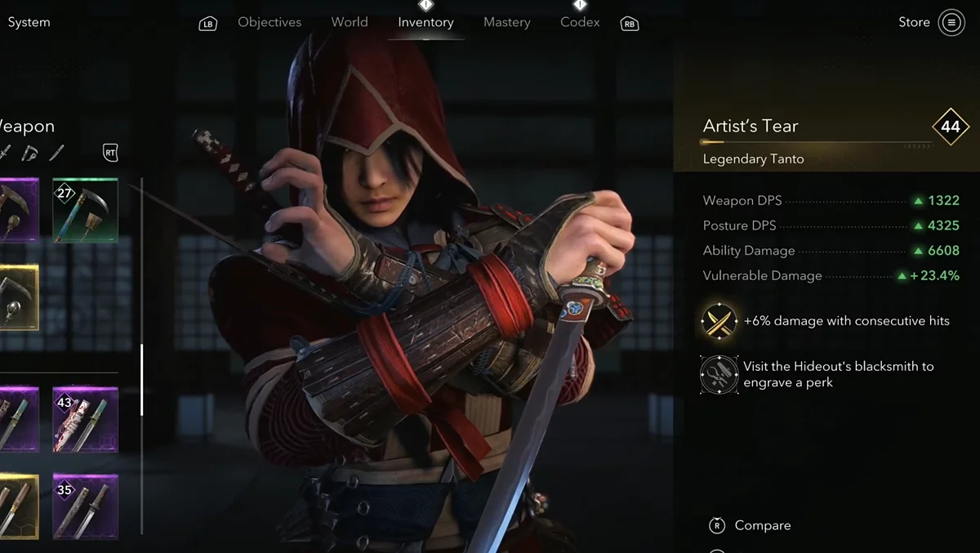This screenshot has height=553, width=980.
Task: Open the System menu
Action: [29, 22]
